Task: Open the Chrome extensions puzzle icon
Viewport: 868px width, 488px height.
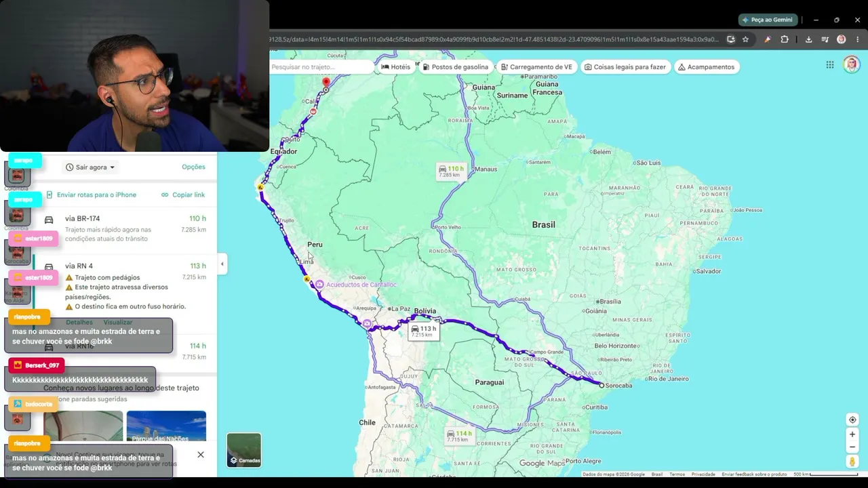Action: coord(785,39)
